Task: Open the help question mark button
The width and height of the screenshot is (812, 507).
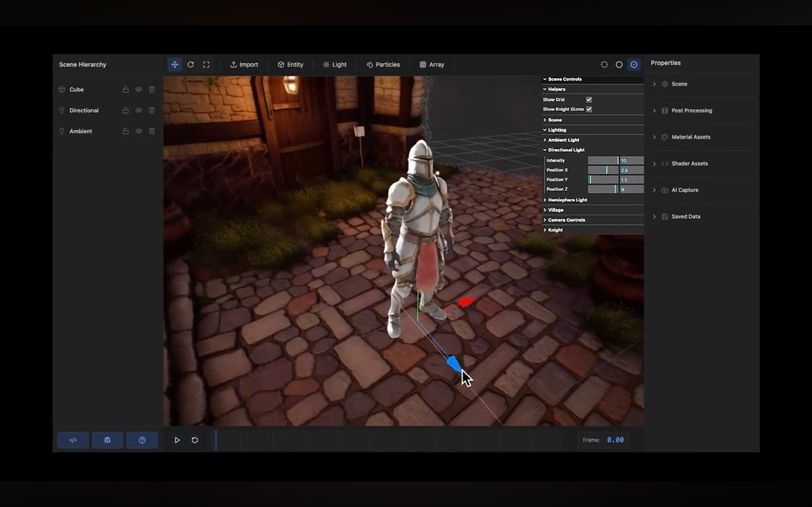Action: point(142,440)
